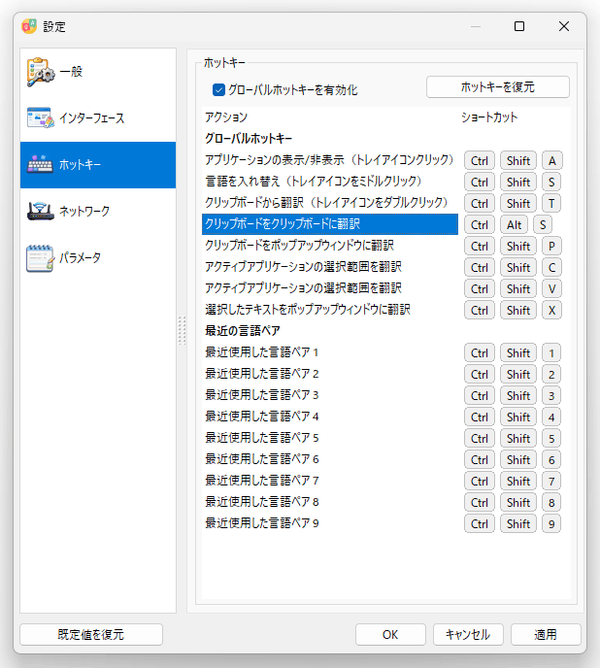This screenshot has height=668, width=600.
Task: Open the ネットワーク router icon
Action: pyautogui.click(x=40, y=211)
